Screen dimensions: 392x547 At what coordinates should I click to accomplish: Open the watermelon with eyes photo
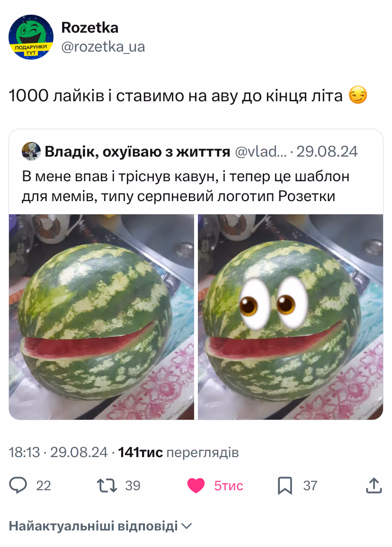(x=290, y=317)
